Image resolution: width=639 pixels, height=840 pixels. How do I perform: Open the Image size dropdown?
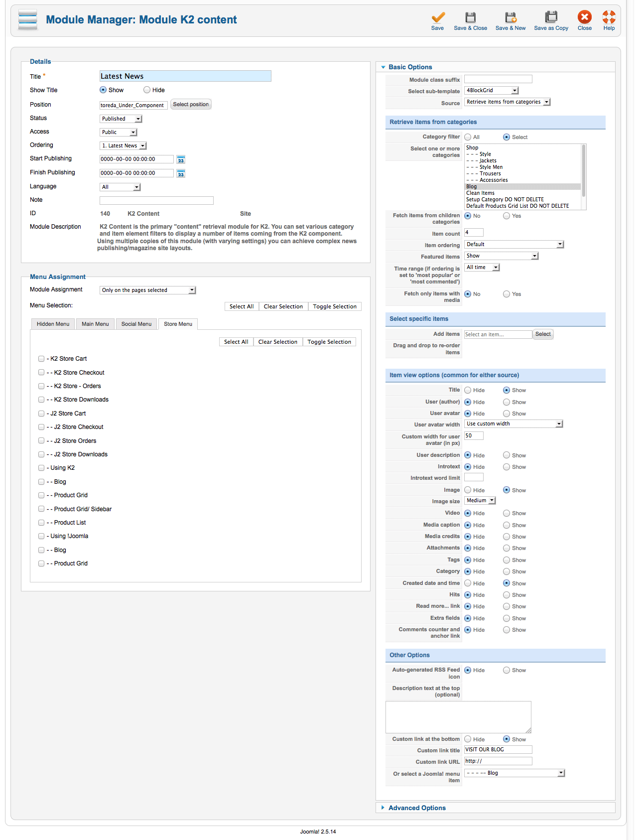(x=480, y=500)
